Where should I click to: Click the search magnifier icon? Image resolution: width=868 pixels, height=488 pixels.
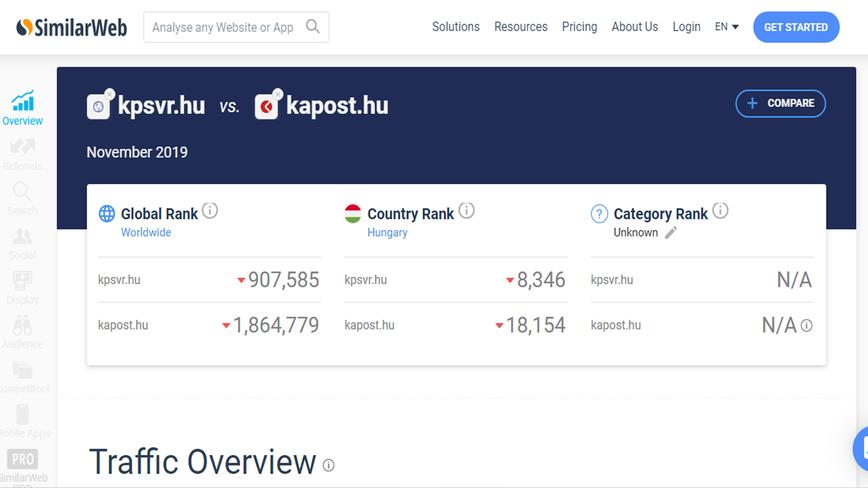click(x=313, y=26)
